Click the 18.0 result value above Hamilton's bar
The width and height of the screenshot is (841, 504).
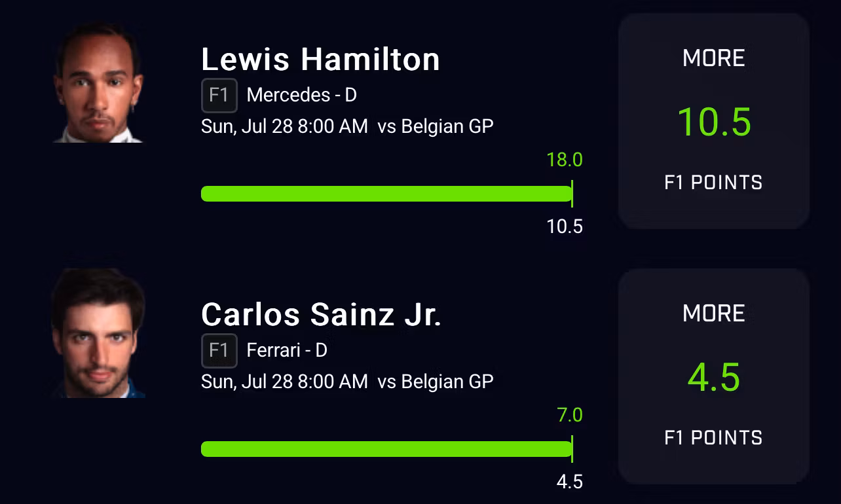pyautogui.click(x=564, y=160)
